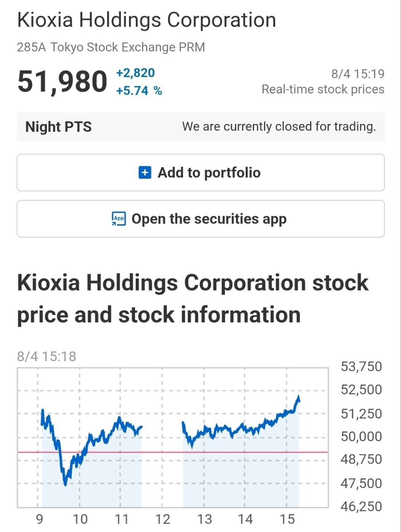401x532 pixels.
Task: Tap the Add to portfolio button
Action: point(200,172)
